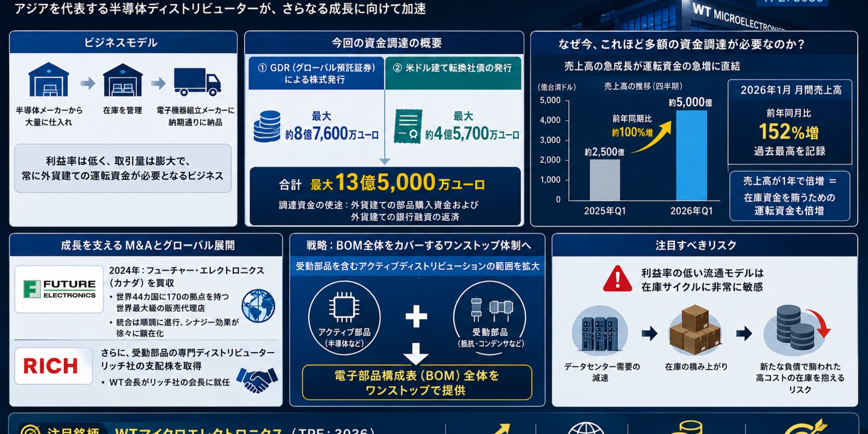868x434 pixels.
Task: Click the 2026年1月 月間売上高 heading
Action: tap(791, 90)
